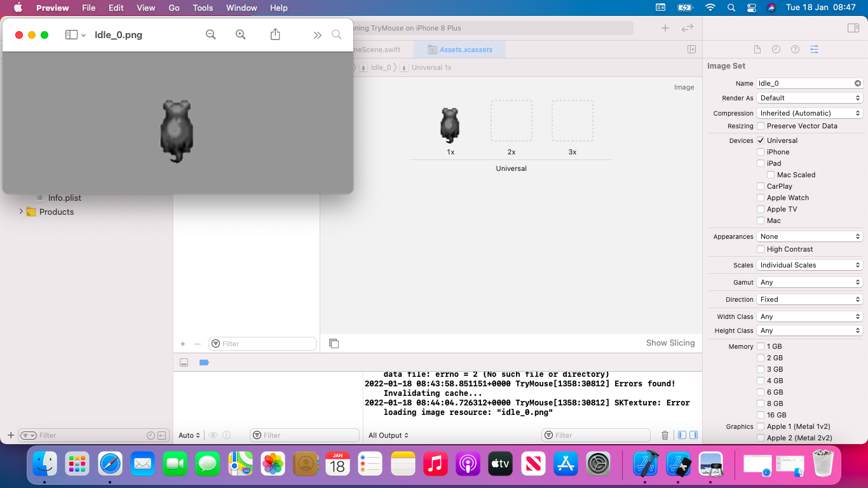Click the zoom out icon in Preview
868x488 pixels.
(x=211, y=35)
